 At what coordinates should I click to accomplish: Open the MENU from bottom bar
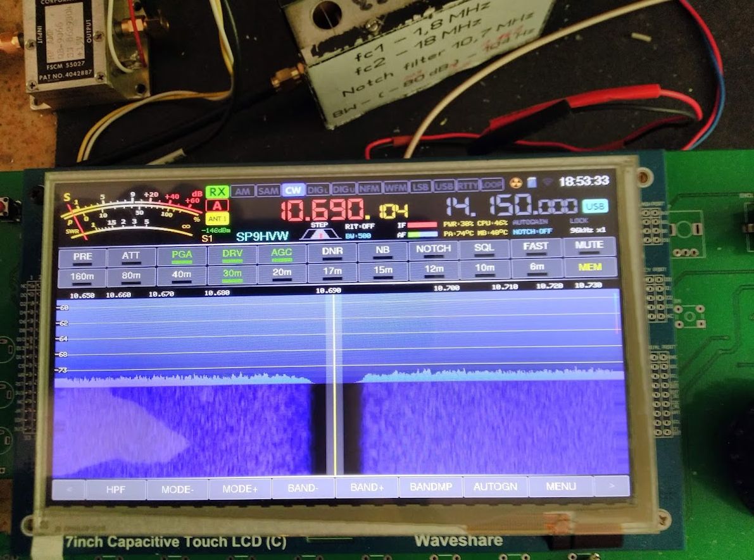(x=561, y=486)
